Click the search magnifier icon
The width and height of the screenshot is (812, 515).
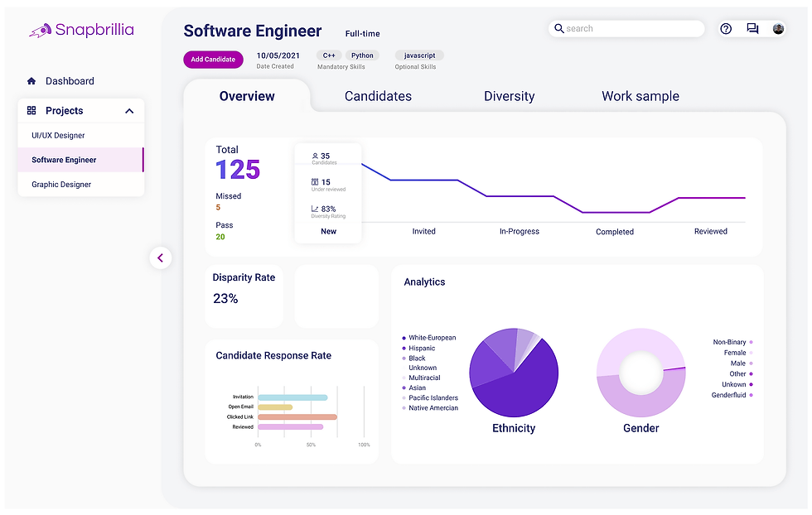(x=558, y=28)
